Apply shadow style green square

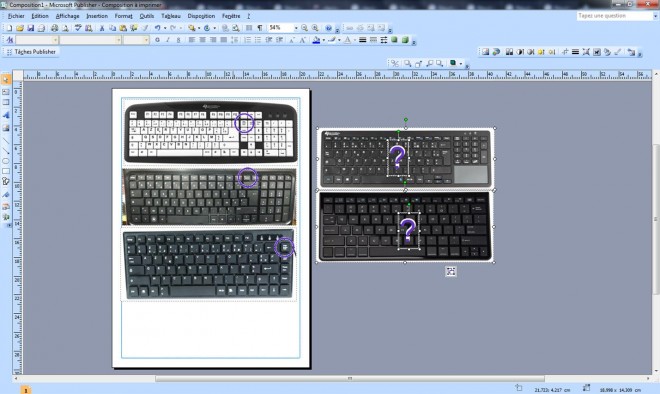click(394, 40)
